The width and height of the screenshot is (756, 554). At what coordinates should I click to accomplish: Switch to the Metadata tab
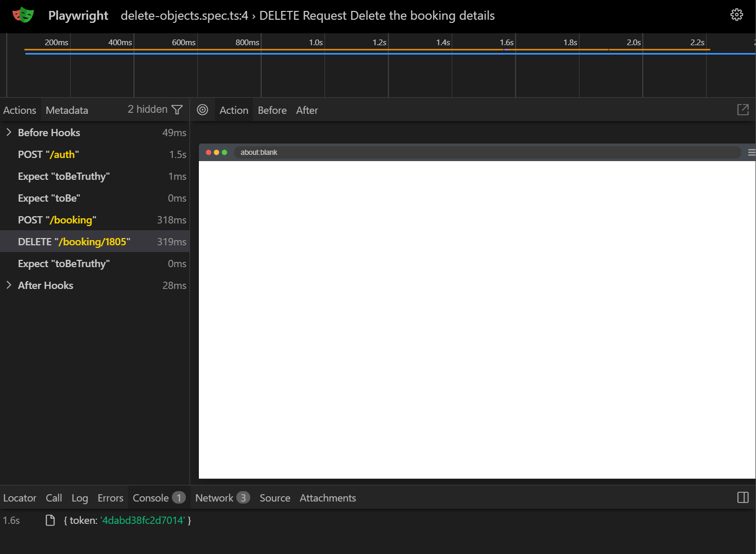(x=66, y=110)
